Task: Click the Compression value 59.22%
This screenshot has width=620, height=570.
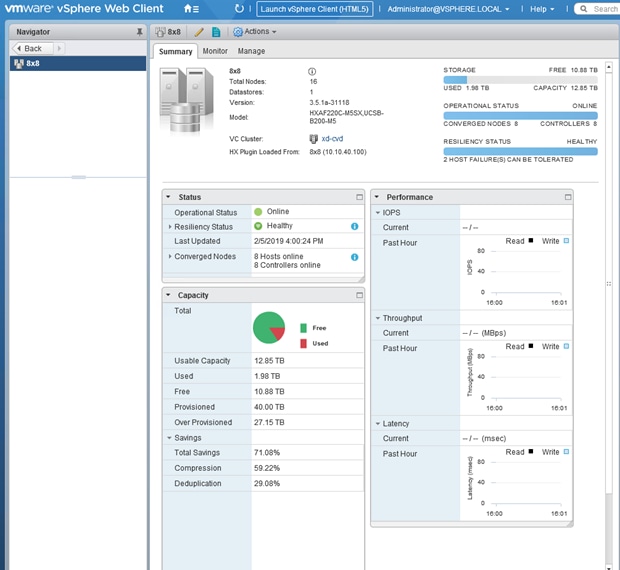Action: coord(267,468)
